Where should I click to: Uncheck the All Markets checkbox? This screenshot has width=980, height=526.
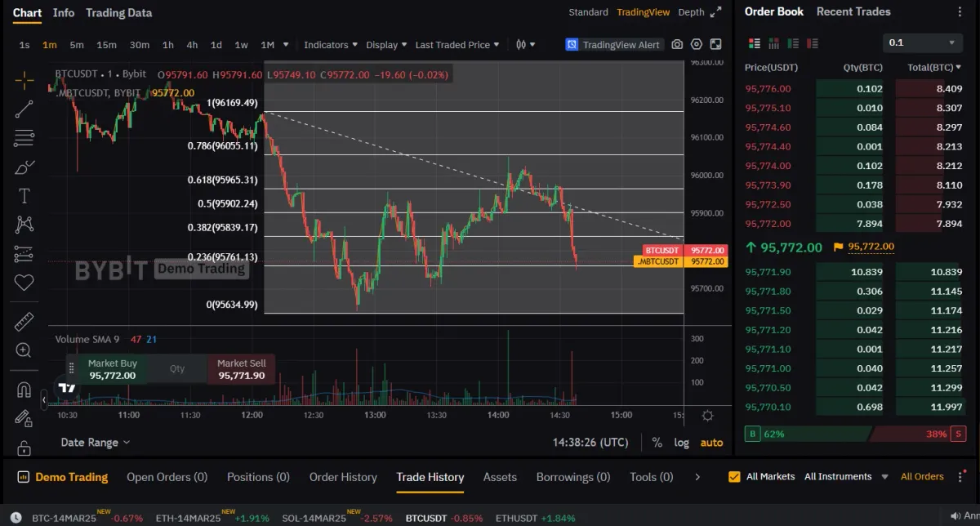click(x=734, y=476)
